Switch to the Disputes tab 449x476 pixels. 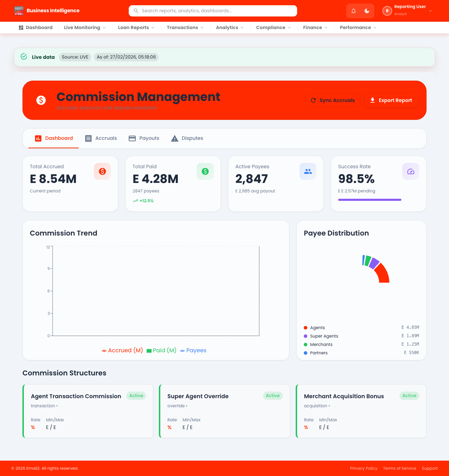(187, 138)
